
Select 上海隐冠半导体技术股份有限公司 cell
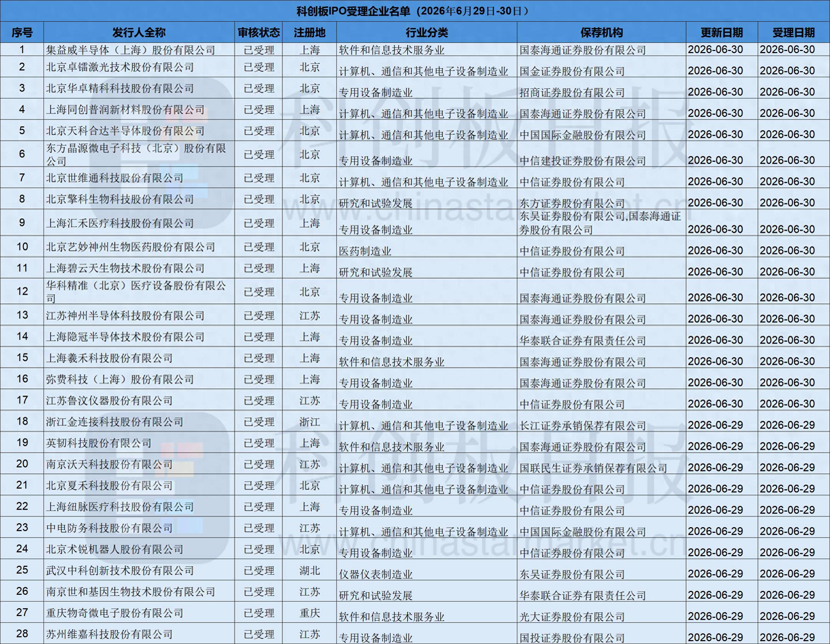(x=139, y=337)
